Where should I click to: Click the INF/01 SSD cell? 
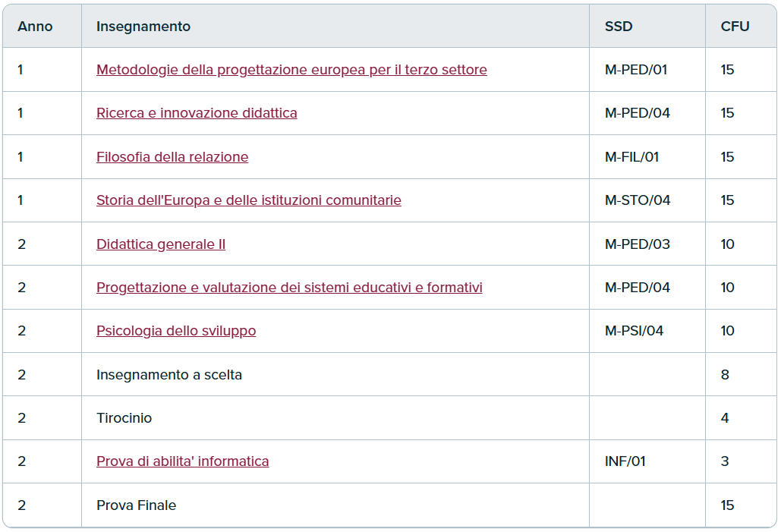click(625, 461)
